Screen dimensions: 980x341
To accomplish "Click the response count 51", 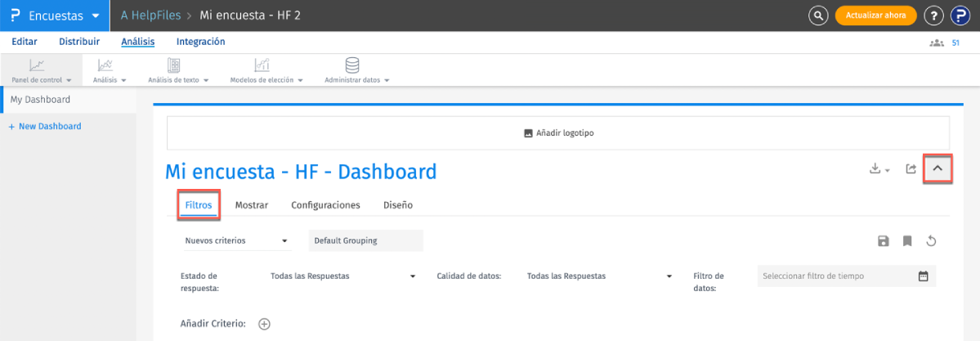I will pos(955,43).
